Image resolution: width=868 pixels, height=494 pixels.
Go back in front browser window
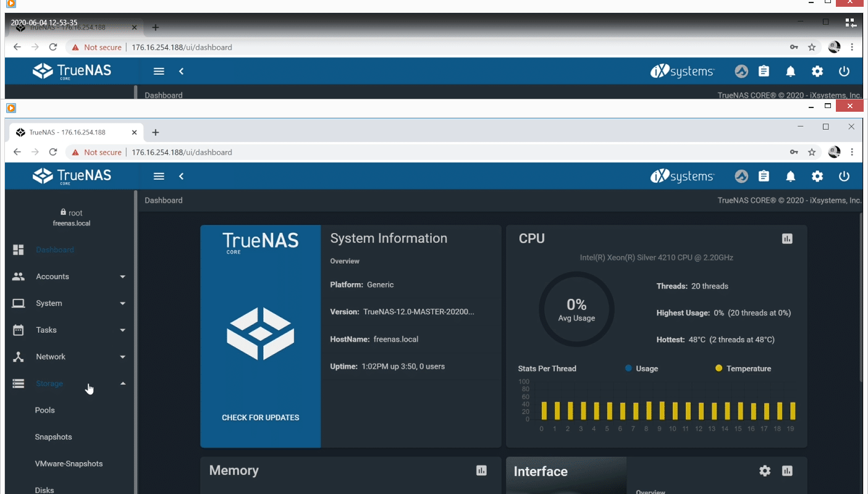[x=17, y=152]
